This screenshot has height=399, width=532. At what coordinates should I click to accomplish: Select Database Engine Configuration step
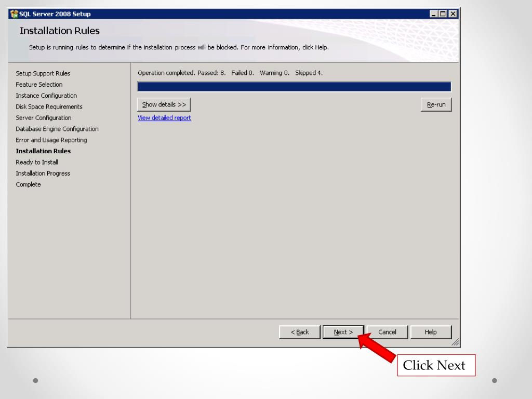click(x=57, y=129)
